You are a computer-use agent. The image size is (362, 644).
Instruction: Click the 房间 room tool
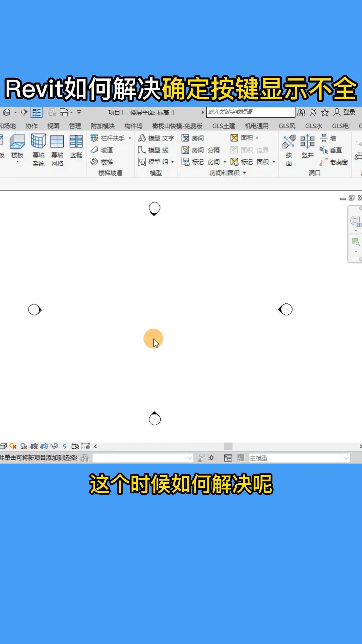193,138
